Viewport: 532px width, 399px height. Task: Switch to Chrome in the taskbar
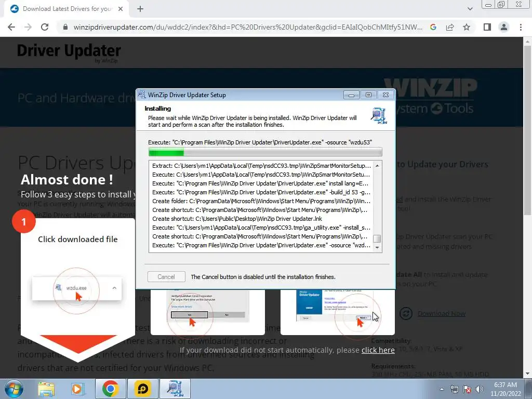110,389
